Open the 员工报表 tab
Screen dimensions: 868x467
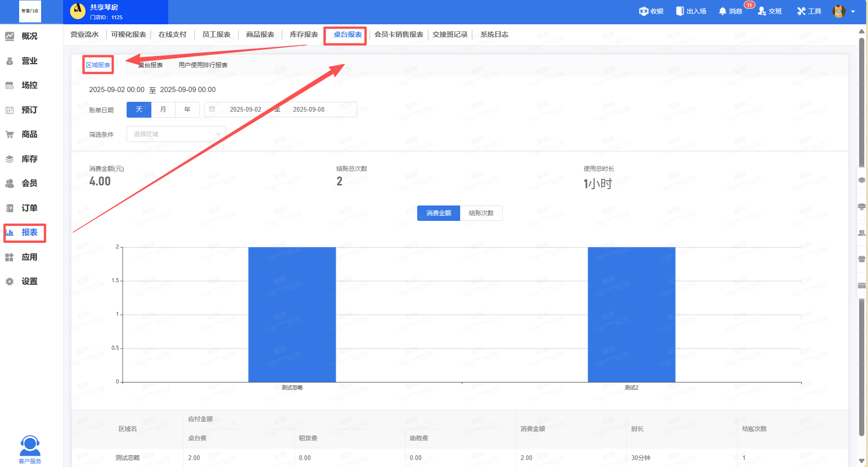pyautogui.click(x=216, y=35)
